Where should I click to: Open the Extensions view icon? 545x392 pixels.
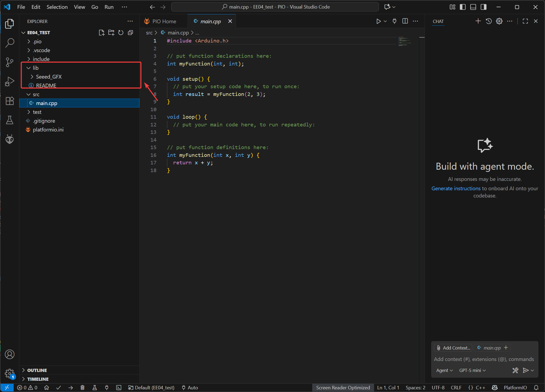10,101
